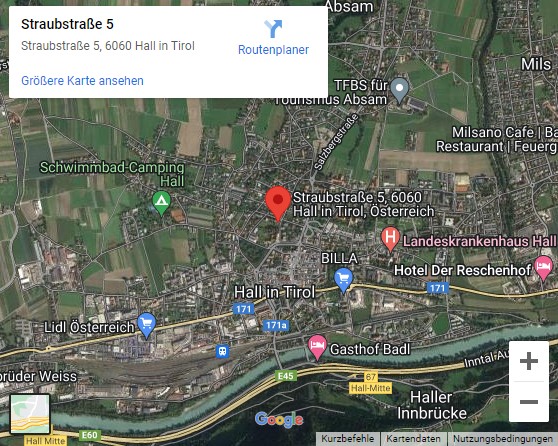
Task: Open the Größere Karte ansehen link
Action: tap(82, 81)
